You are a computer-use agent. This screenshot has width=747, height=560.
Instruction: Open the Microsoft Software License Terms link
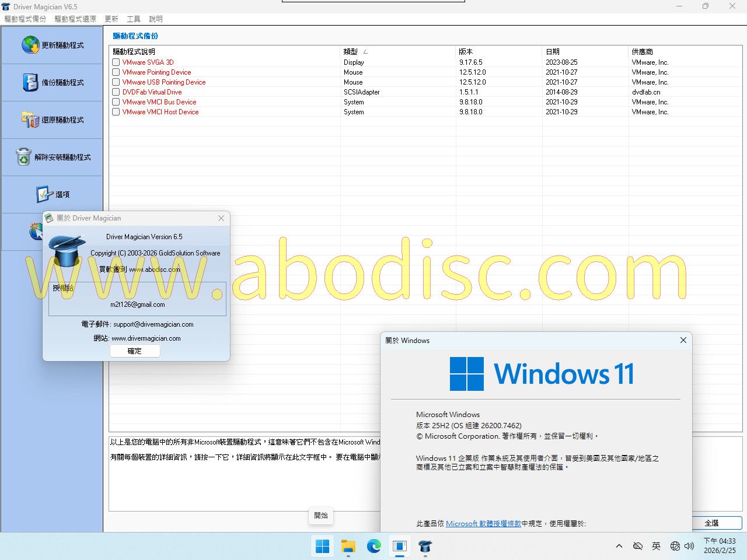483,524
